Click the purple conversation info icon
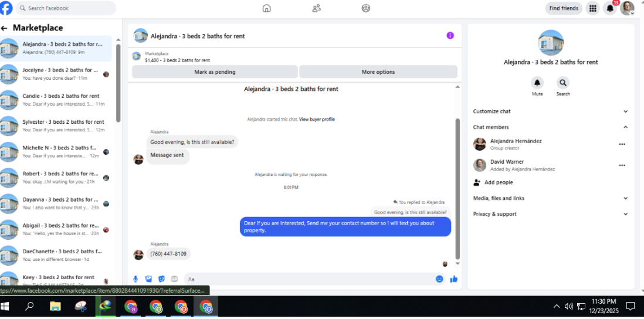Viewport: 644px width, 319px height. (x=450, y=36)
